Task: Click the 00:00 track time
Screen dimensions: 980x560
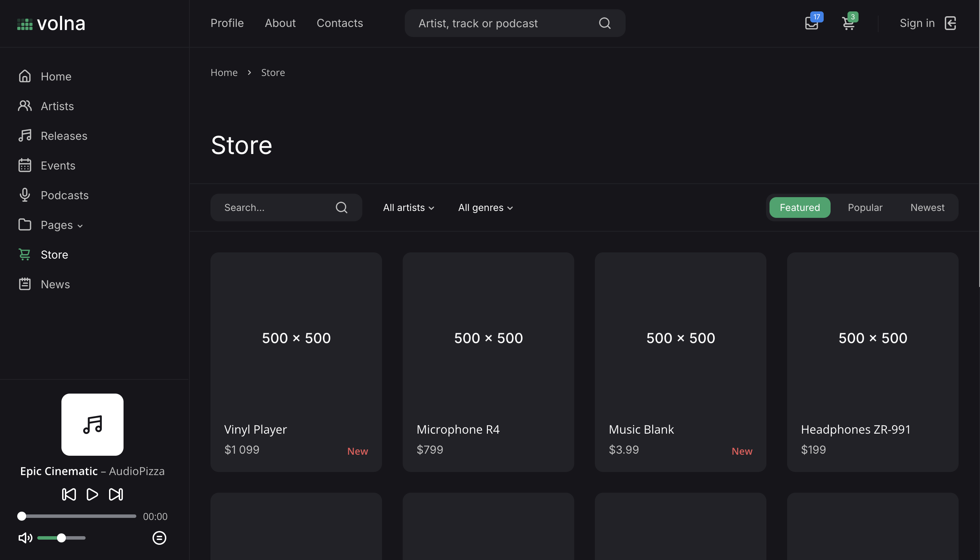Action: point(155,516)
